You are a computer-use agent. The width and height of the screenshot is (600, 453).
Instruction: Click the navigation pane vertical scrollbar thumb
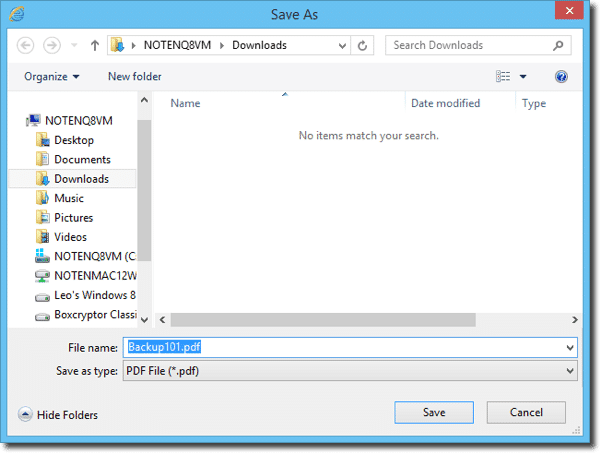(144, 191)
